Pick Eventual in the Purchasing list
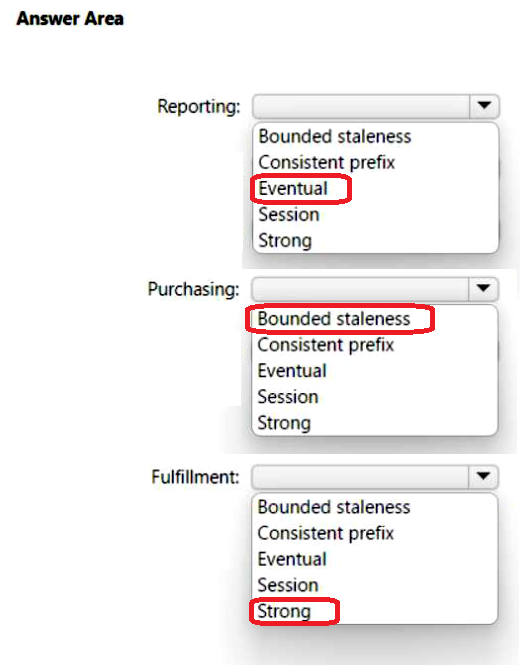 (292, 371)
